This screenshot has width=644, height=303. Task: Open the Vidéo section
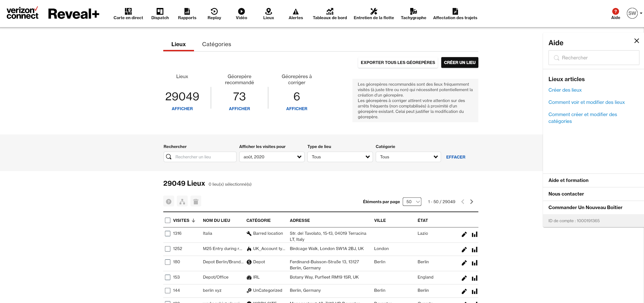(241, 14)
